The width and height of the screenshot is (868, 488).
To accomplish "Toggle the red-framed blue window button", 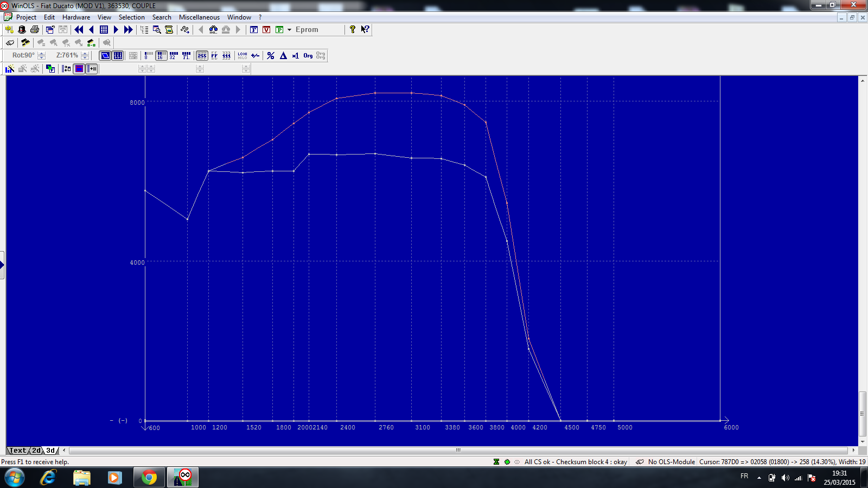I will [79, 69].
